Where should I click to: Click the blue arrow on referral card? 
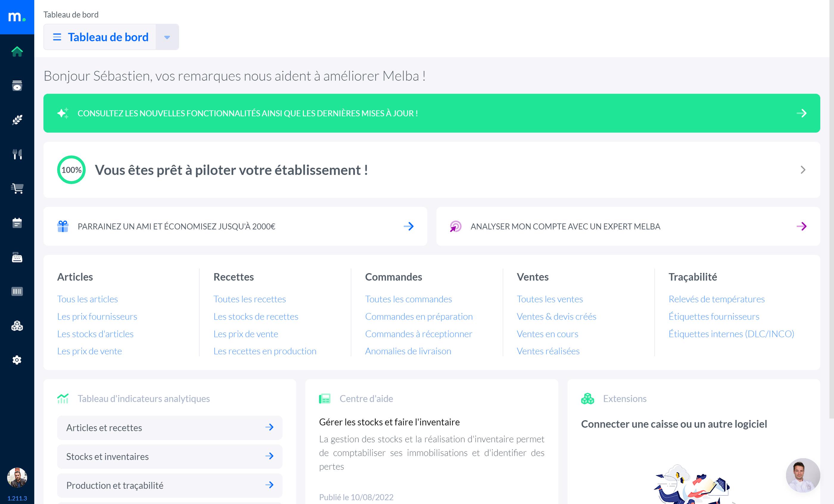[409, 226]
